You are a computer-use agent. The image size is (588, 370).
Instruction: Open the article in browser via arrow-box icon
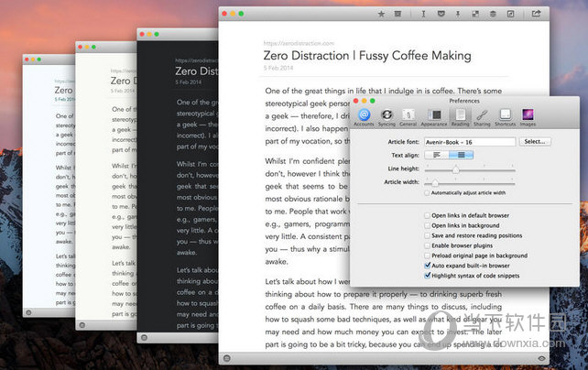510,14
